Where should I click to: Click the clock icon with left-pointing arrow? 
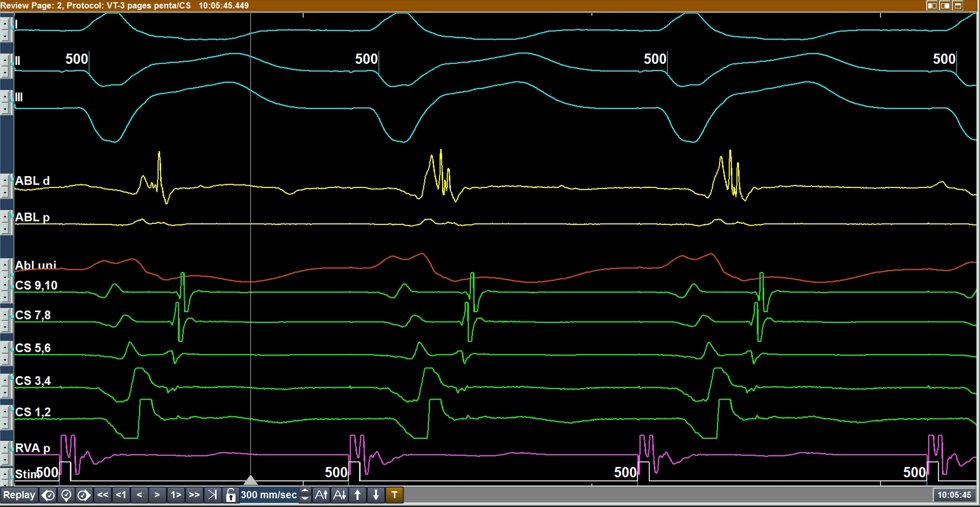click(48, 495)
